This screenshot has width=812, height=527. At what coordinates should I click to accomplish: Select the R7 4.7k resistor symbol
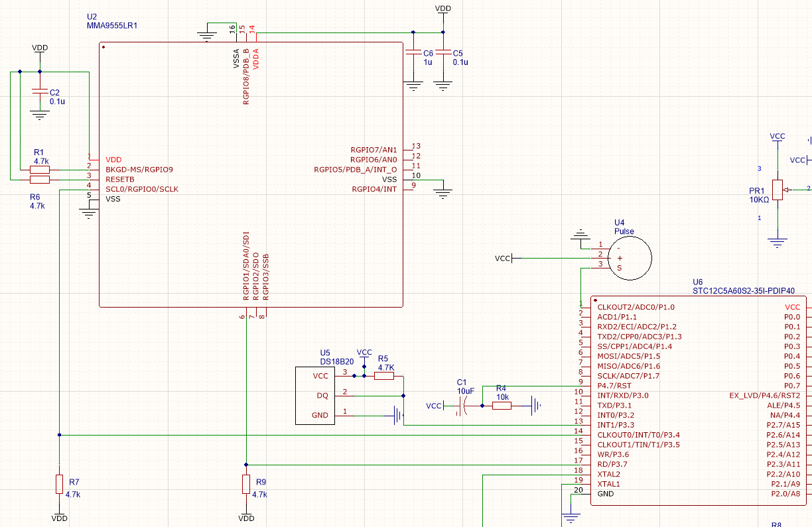click(x=60, y=484)
